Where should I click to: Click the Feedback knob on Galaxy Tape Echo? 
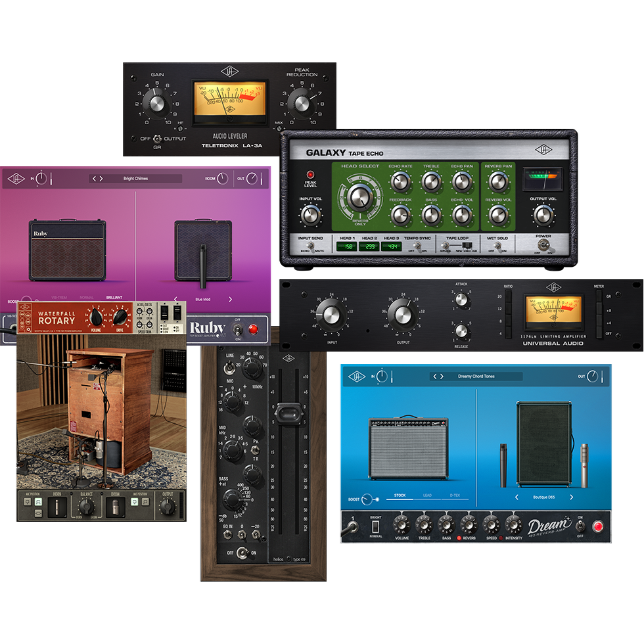coord(402,214)
